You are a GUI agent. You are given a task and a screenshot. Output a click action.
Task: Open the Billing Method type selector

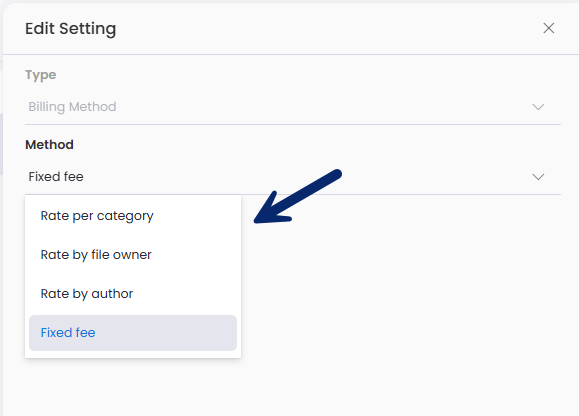pyautogui.click(x=293, y=107)
